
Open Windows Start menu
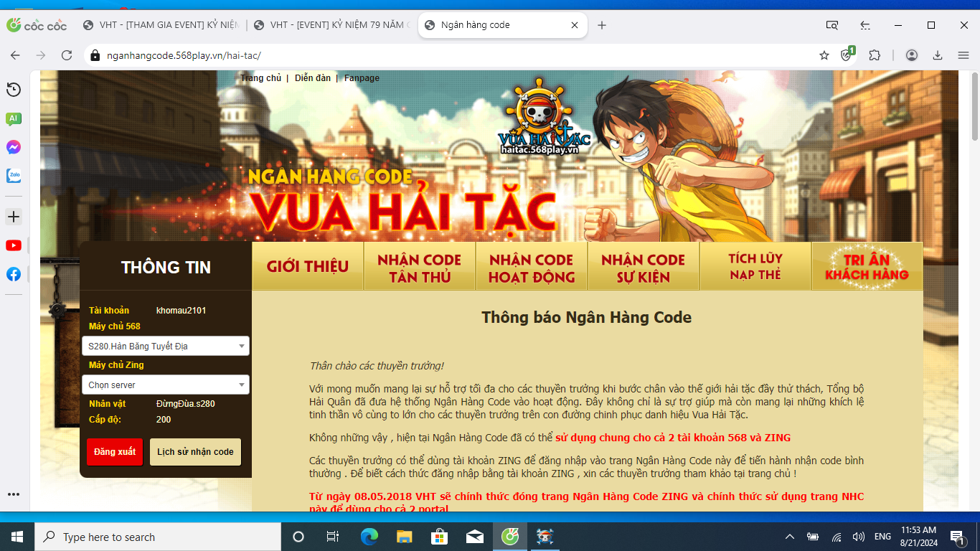(x=17, y=537)
